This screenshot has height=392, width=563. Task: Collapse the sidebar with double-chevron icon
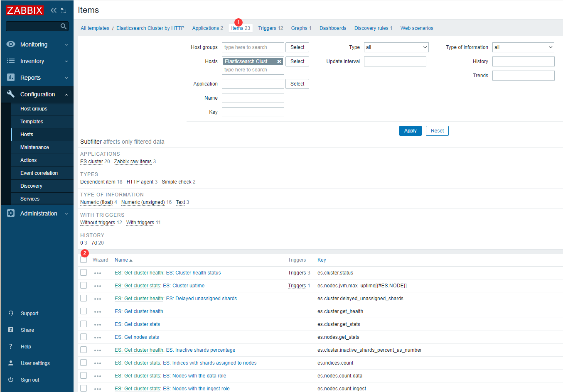[x=53, y=10]
